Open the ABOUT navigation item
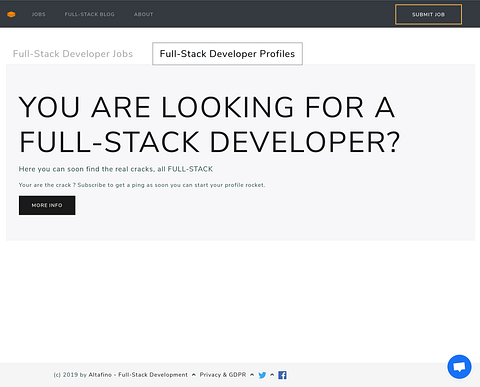The height and width of the screenshot is (387, 480). pos(144,14)
